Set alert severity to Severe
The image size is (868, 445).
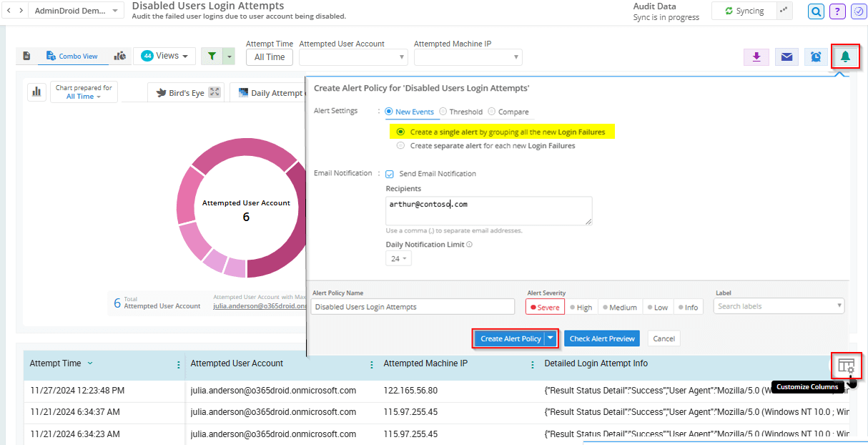pyautogui.click(x=545, y=307)
